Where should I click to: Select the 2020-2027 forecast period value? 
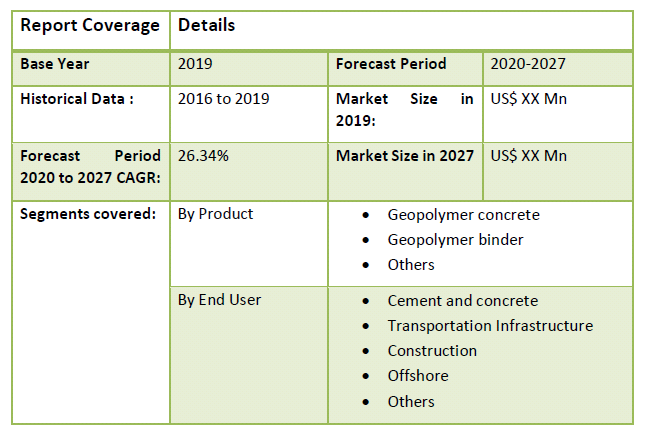(528, 64)
